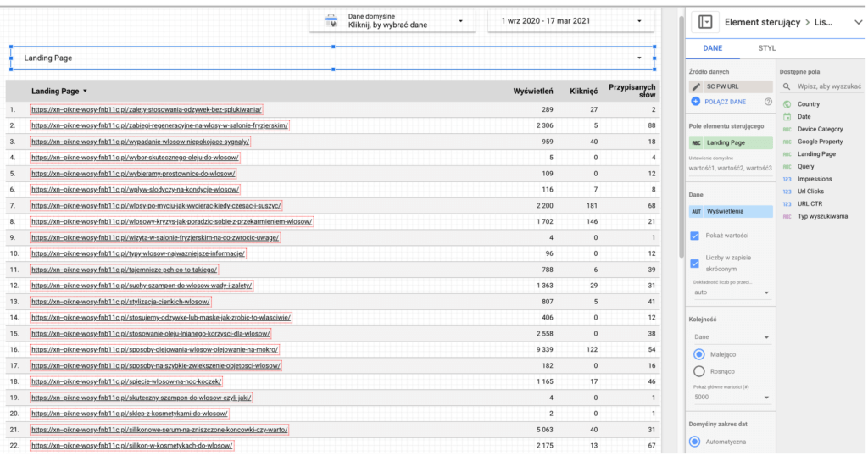Select the Country globe field icon

(x=787, y=104)
